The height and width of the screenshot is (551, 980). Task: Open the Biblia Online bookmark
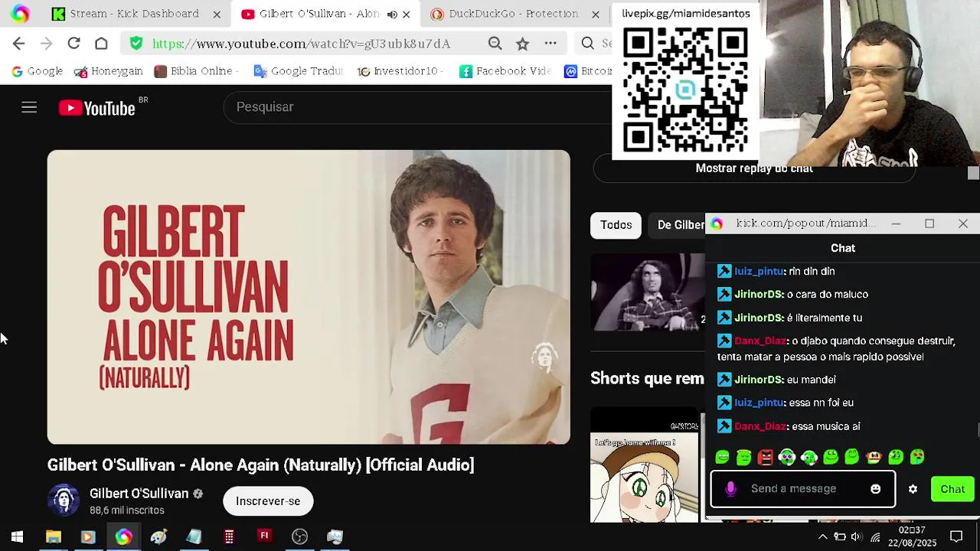(x=196, y=71)
